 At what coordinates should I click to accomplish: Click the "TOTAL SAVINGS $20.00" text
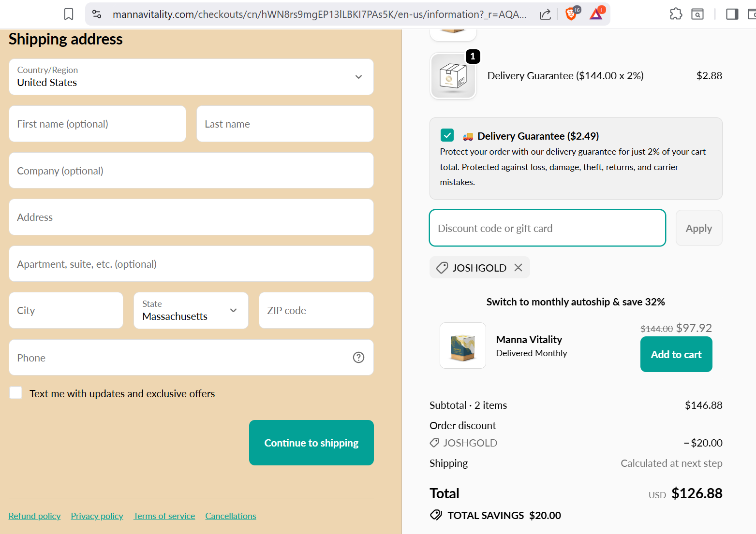point(504,516)
